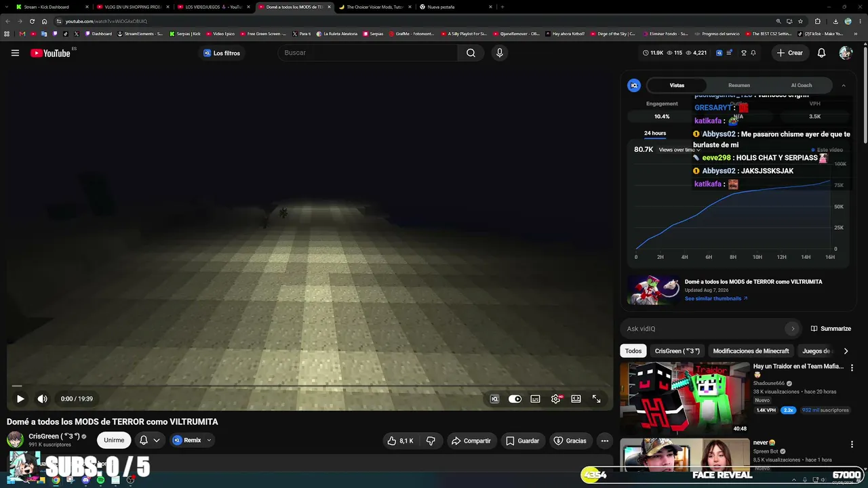Enter fullscreen mode
The height and width of the screenshot is (488, 868).
596,399
